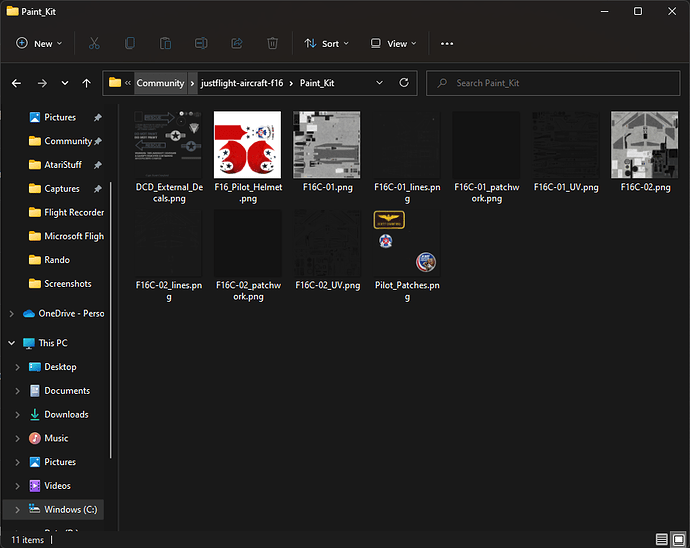Viewport: 690px width, 548px height.
Task: Expand the OneDrive tree node
Action: point(12,313)
